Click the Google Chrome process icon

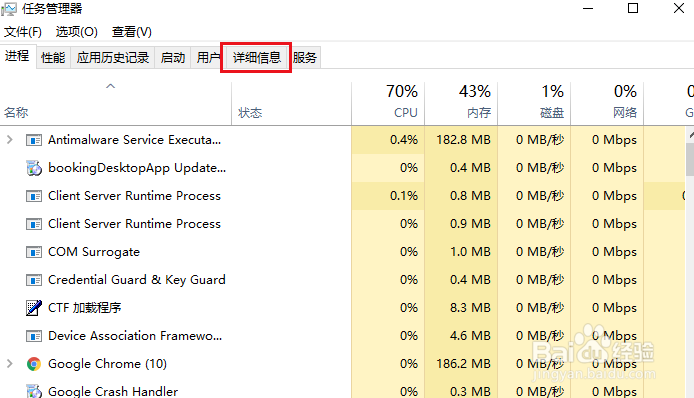click(x=34, y=364)
